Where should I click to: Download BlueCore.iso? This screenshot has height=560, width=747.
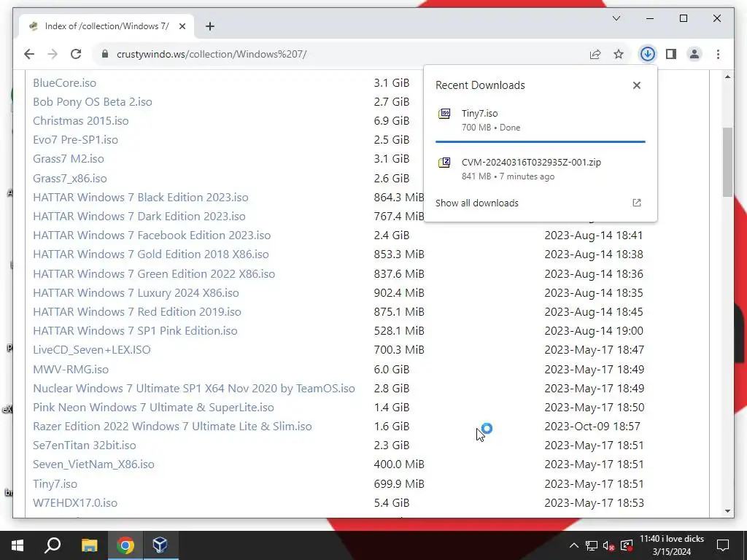(x=64, y=83)
